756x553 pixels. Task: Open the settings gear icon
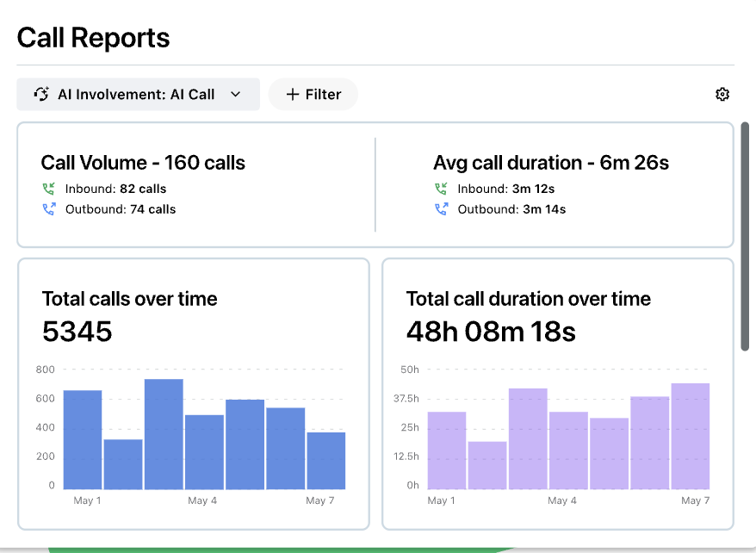tap(722, 95)
